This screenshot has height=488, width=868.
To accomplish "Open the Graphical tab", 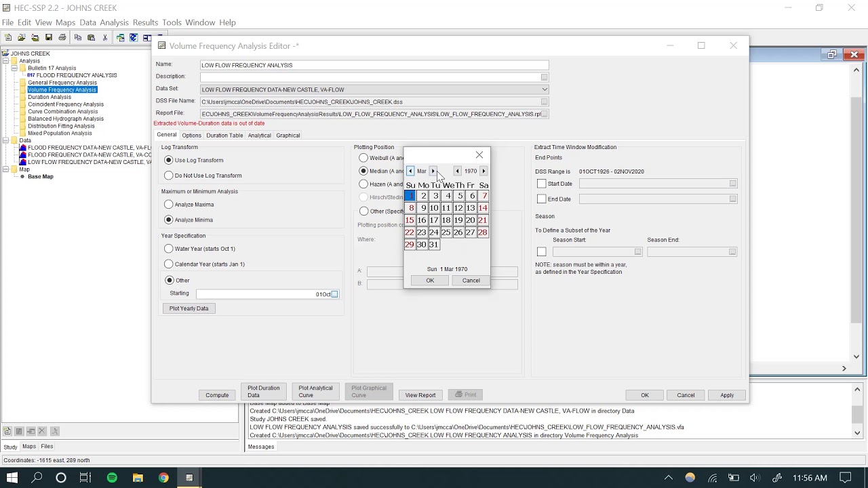I will (288, 136).
